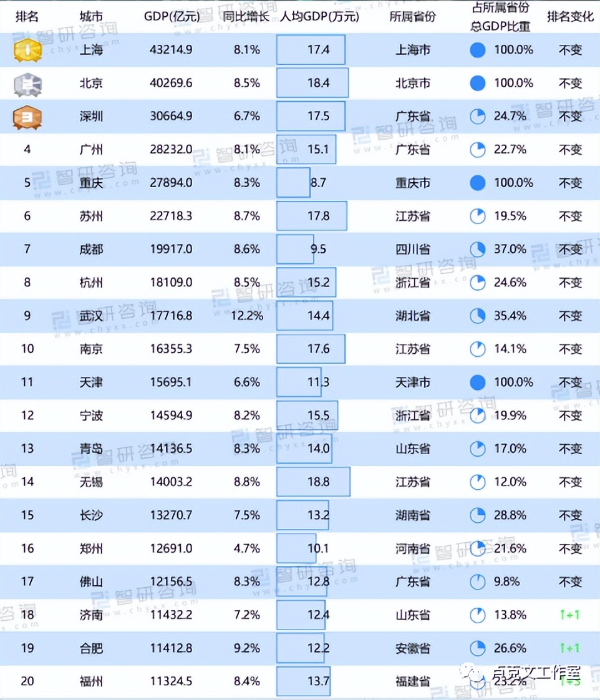Select the 所属省份 column header
600x700 pixels.
[415, 17]
